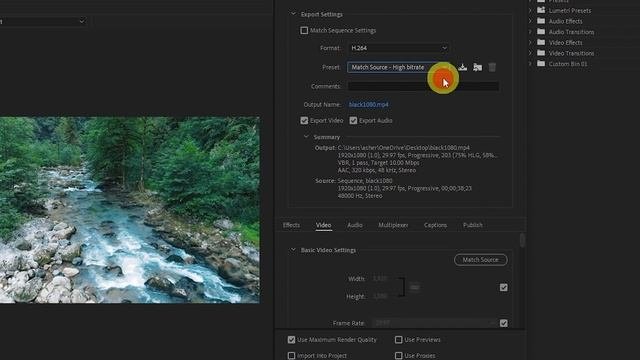Expand the Audio Effects bin
This screenshot has height=360, width=640.
click(x=530, y=21)
